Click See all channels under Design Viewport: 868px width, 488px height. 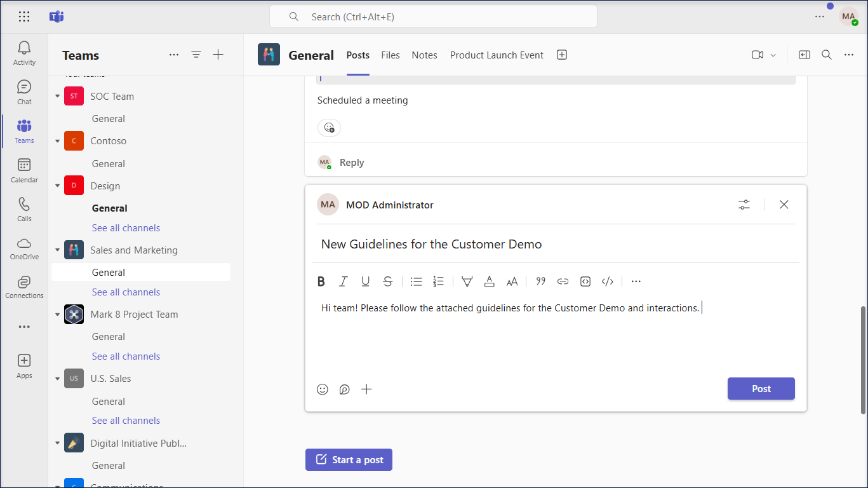(126, 228)
